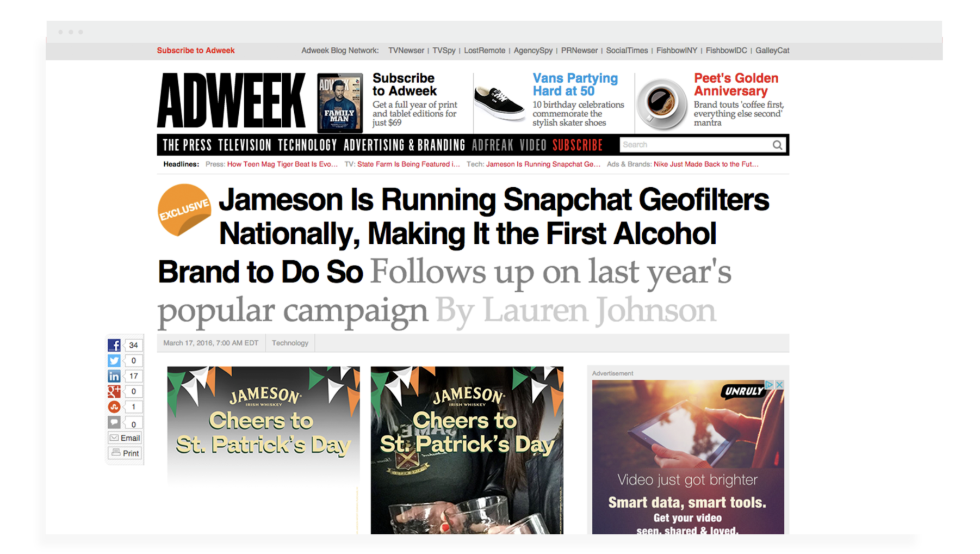Viewport: 980px width, 554px height.
Task: Focus the Search input field
Action: point(696,145)
